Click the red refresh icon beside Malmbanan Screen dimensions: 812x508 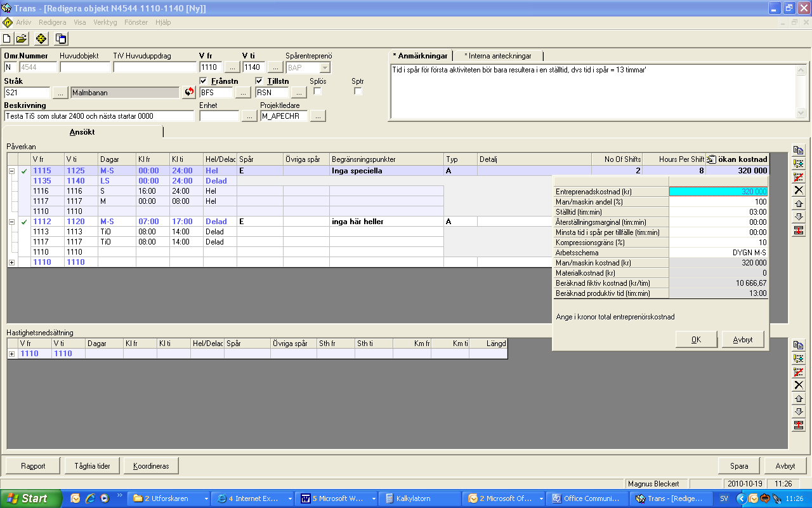click(189, 93)
